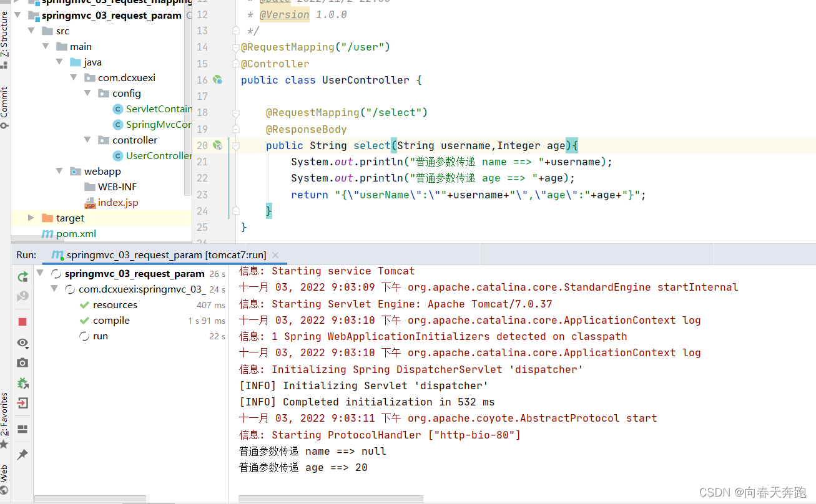Click the pom.xml Maven file icon
Image resolution: width=816 pixels, height=504 pixels.
(47, 234)
